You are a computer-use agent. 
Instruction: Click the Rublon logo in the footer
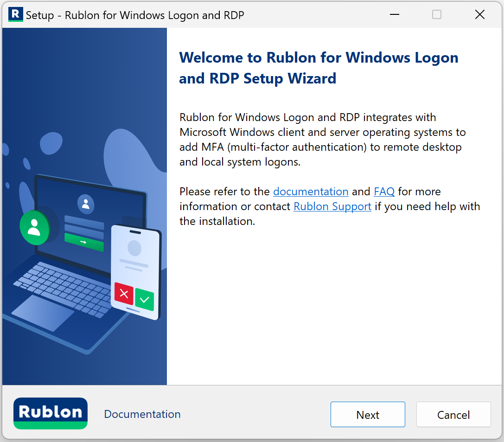pos(51,413)
